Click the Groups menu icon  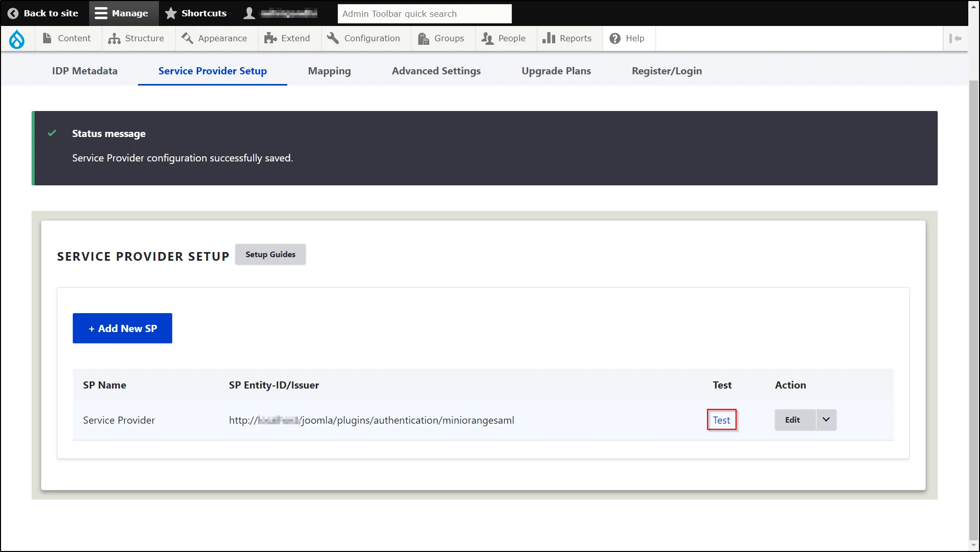423,38
